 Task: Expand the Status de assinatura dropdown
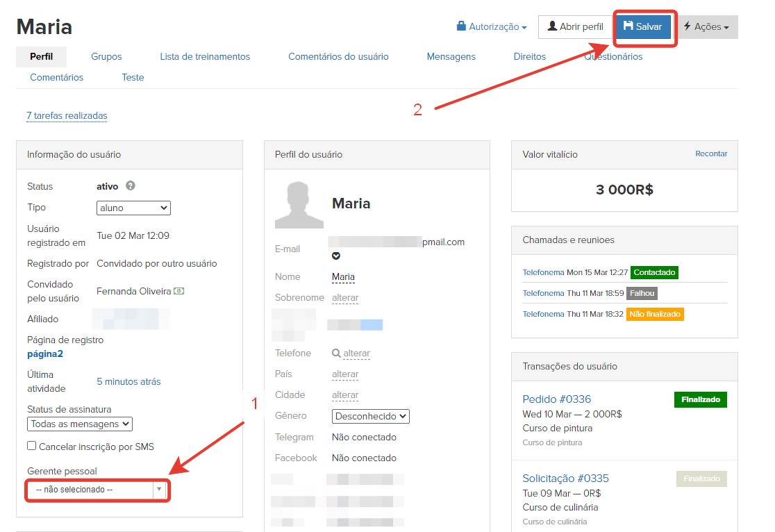(80, 424)
